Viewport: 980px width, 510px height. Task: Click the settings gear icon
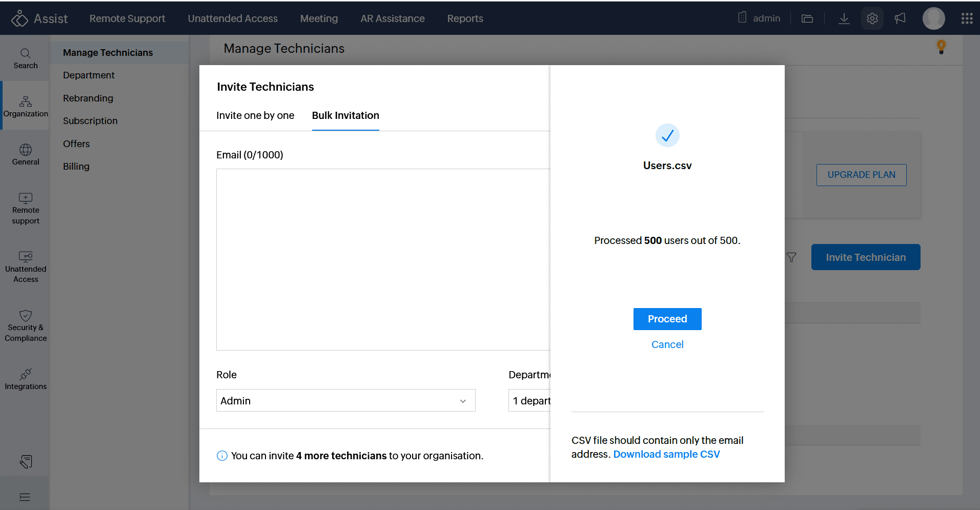(872, 19)
